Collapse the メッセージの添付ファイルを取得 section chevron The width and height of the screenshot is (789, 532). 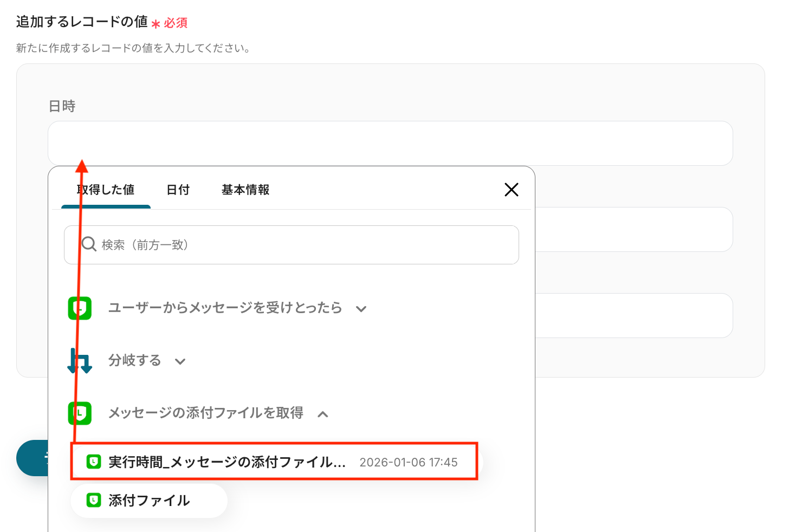[323, 414]
